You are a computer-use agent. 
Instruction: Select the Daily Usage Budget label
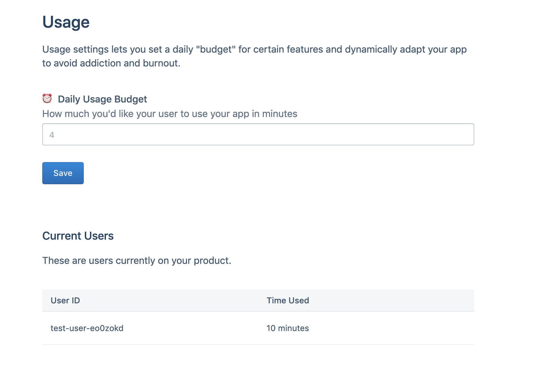[x=102, y=99]
